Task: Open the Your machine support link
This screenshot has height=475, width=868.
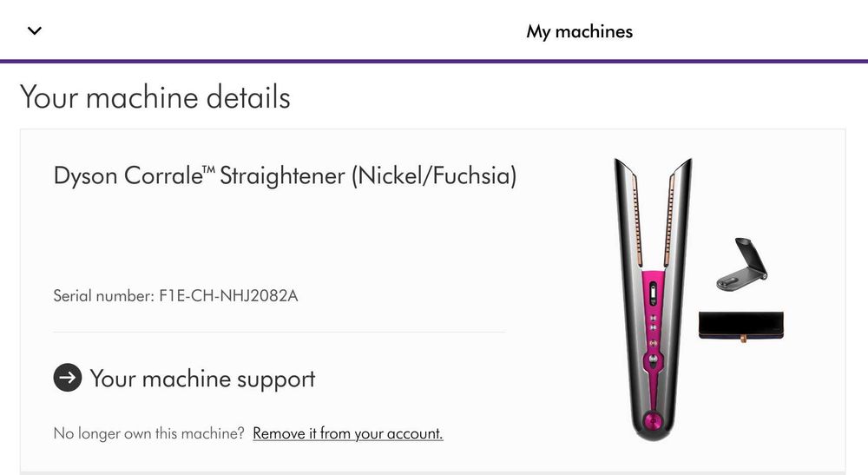Action: pos(202,379)
